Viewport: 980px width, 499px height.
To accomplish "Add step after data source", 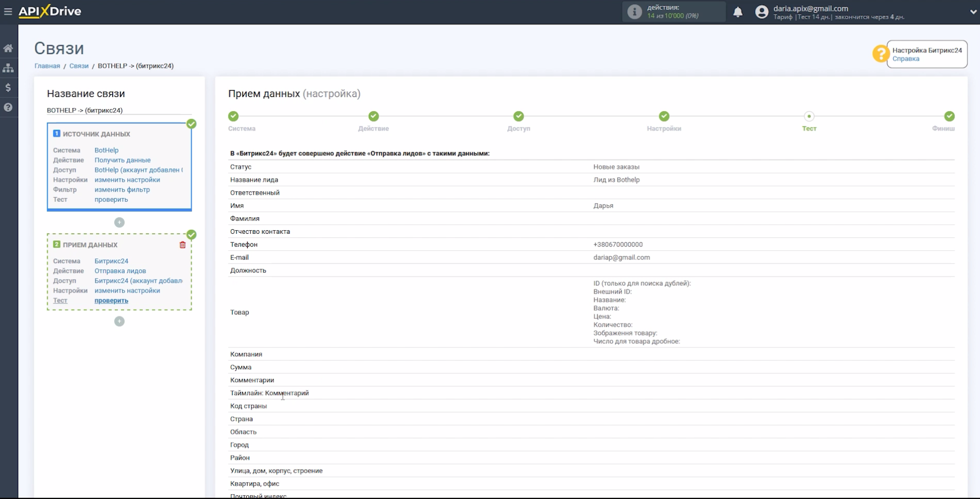I will (119, 222).
